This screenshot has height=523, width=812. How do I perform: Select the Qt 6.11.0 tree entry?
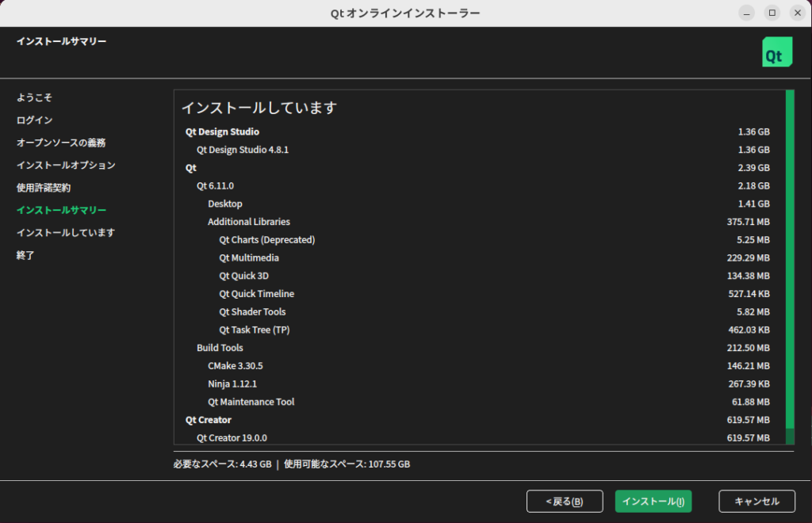coord(215,186)
